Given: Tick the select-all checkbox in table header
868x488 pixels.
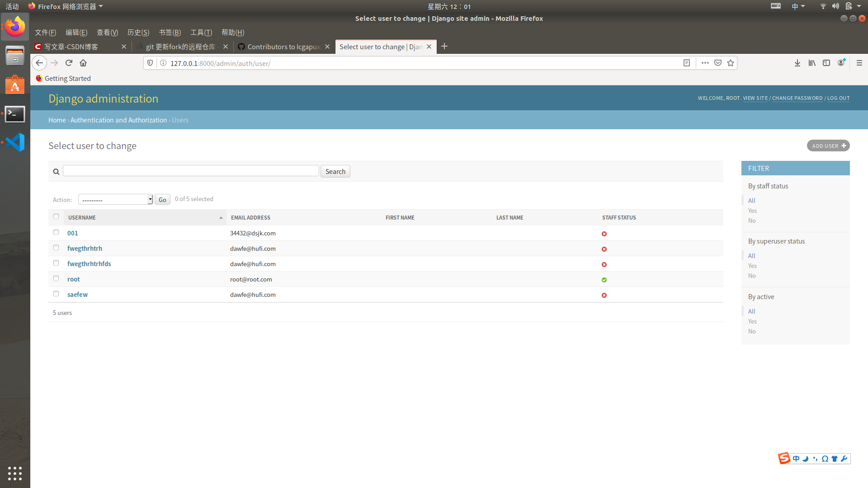Looking at the screenshot, I should tap(56, 216).
